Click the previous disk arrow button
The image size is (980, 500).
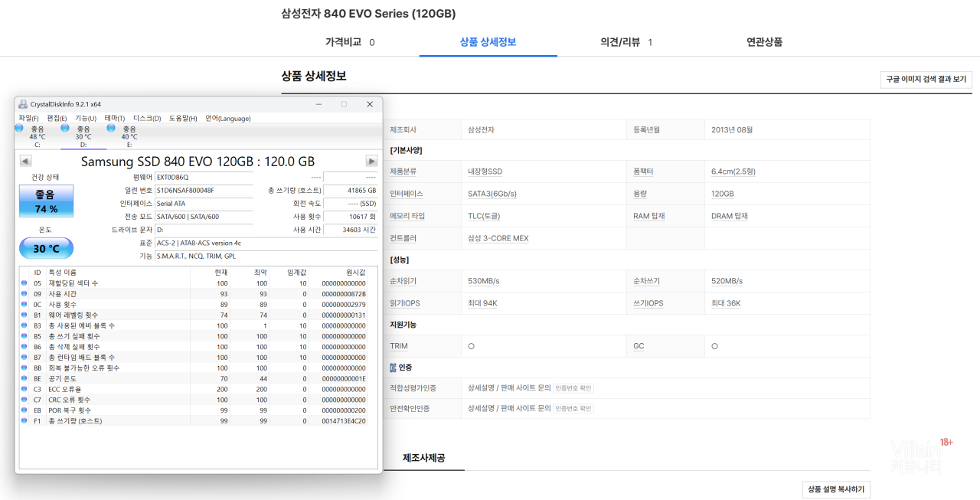25,161
